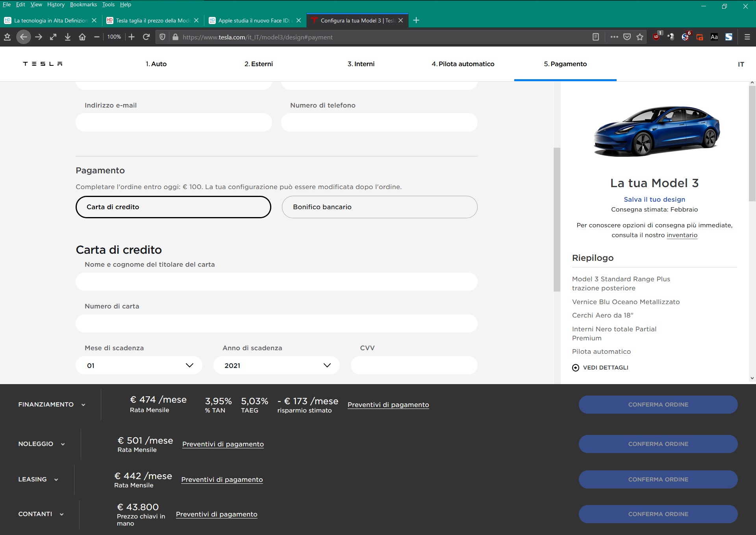The image size is (756, 535).
Task: Open the Tools menu
Action: pos(108,4)
